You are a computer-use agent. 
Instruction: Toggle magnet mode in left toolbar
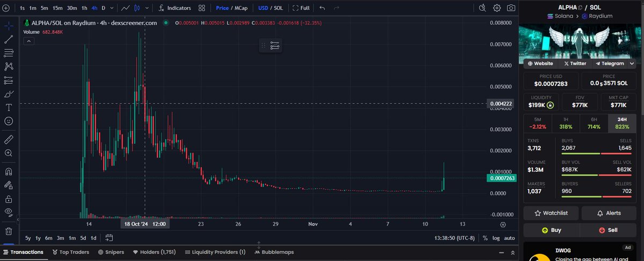(9, 172)
